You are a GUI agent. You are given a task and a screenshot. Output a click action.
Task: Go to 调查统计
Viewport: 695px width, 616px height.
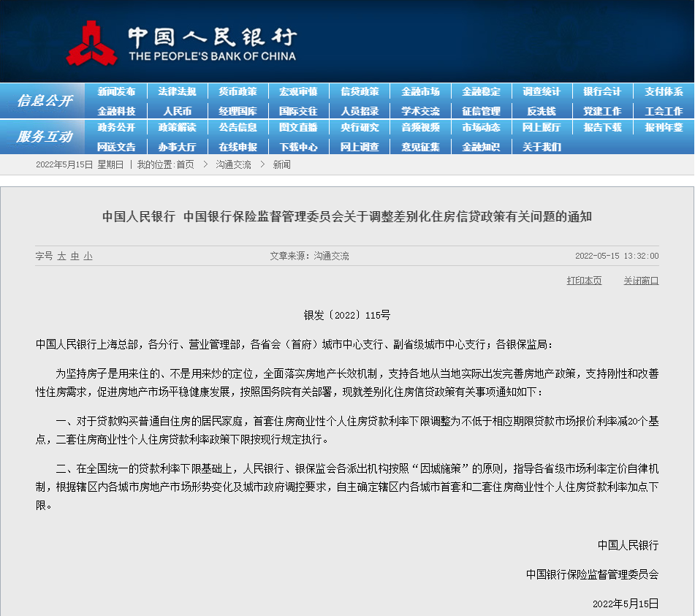(x=542, y=91)
